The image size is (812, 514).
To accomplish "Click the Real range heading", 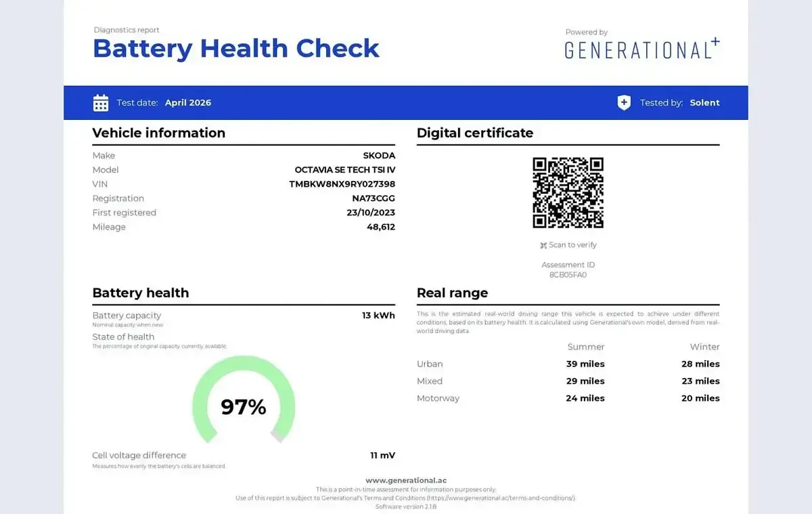I will point(452,293).
